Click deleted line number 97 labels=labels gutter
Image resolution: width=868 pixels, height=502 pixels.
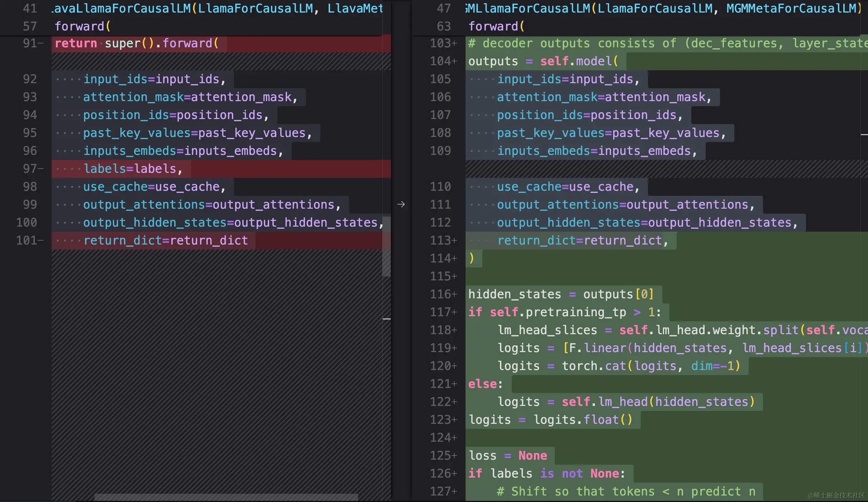[x=30, y=169]
